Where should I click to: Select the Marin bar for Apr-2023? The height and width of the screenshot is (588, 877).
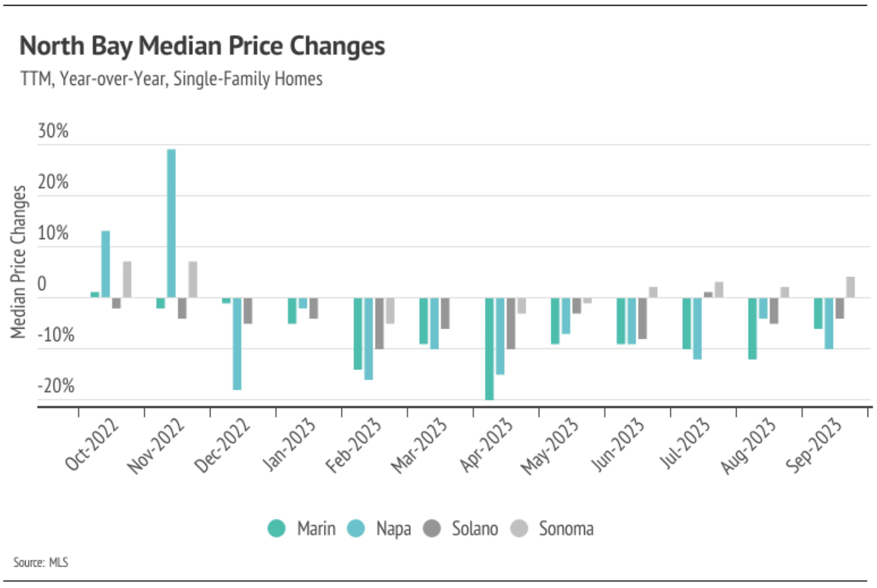click(x=489, y=348)
